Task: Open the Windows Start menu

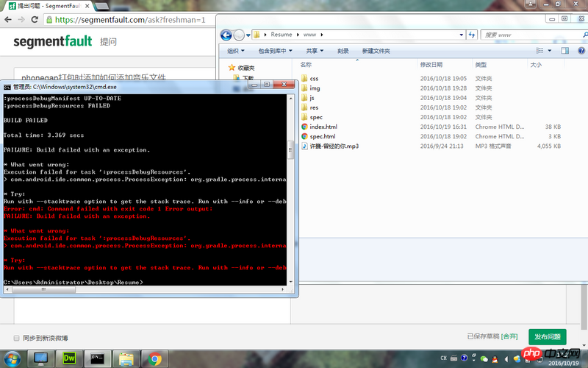Action: (x=13, y=358)
